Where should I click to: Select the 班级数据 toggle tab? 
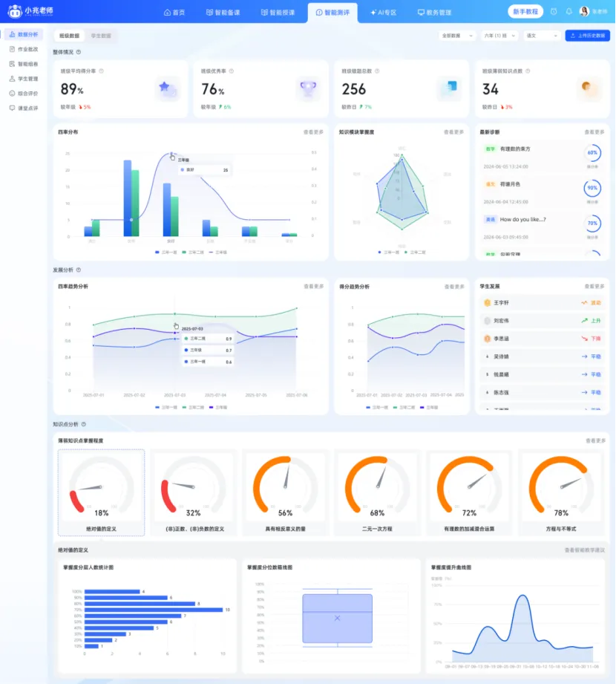point(69,36)
